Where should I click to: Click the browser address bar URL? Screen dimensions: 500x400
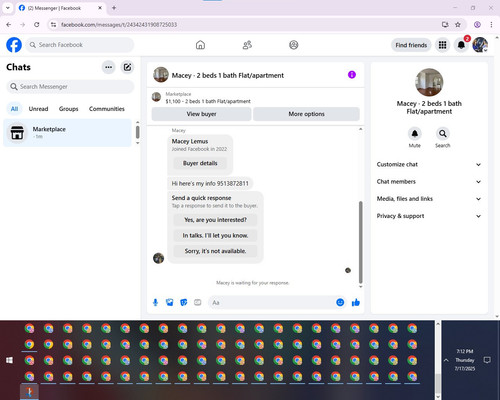tap(119, 25)
